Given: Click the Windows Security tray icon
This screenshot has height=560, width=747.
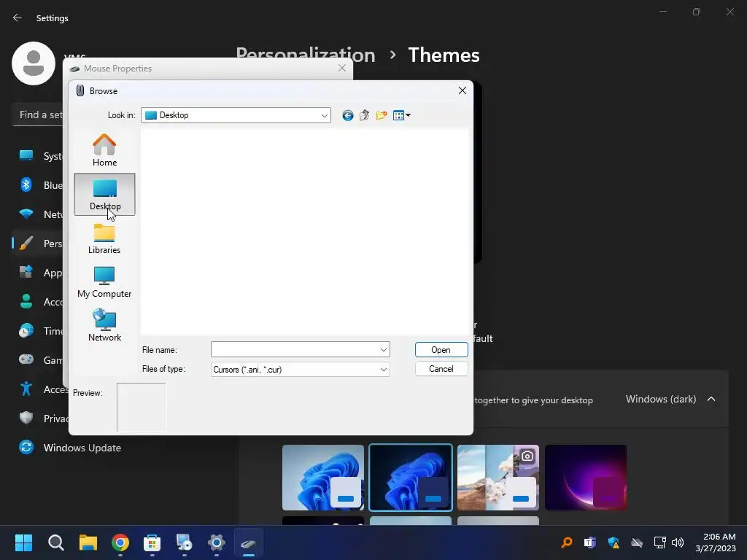Looking at the screenshot, I should [x=614, y=542].
